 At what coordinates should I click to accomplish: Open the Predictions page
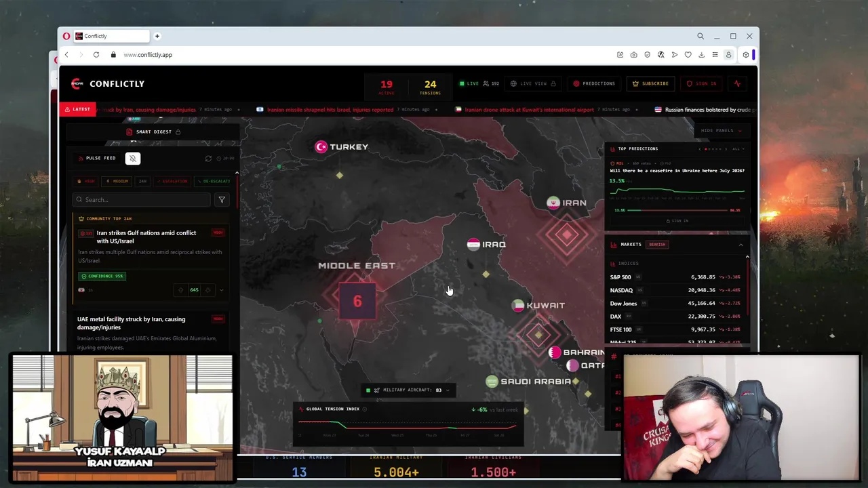click(x=594, y=83)
